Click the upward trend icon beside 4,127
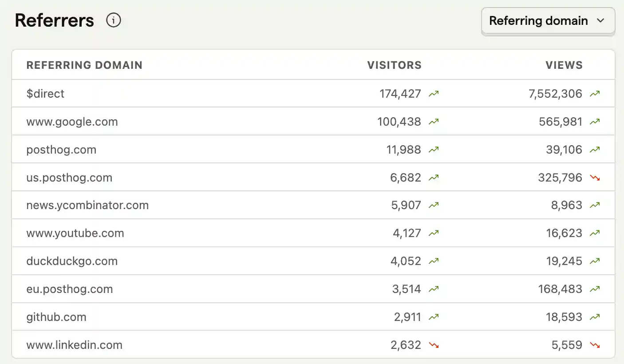624x364 pixels. [x=434, y=233]
